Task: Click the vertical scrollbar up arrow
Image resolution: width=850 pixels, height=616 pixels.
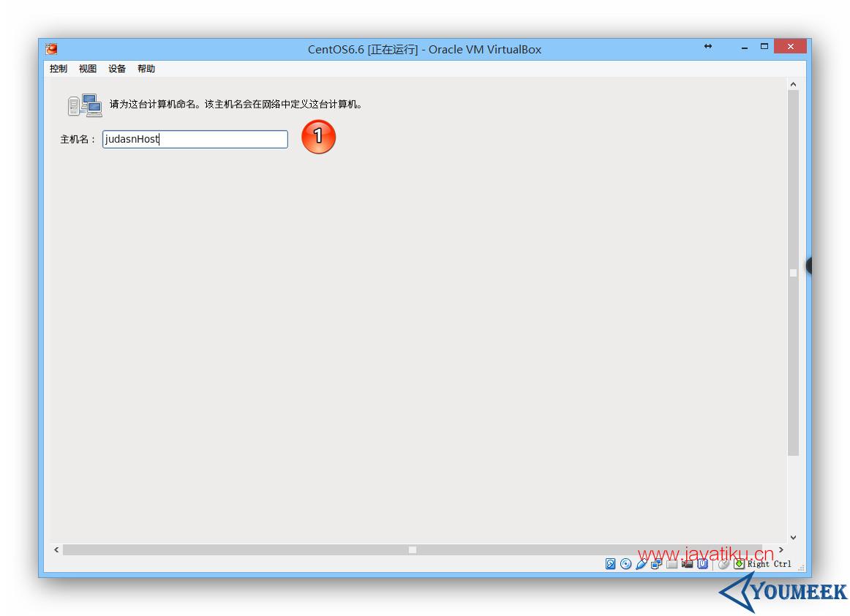Action: (793, 84)
